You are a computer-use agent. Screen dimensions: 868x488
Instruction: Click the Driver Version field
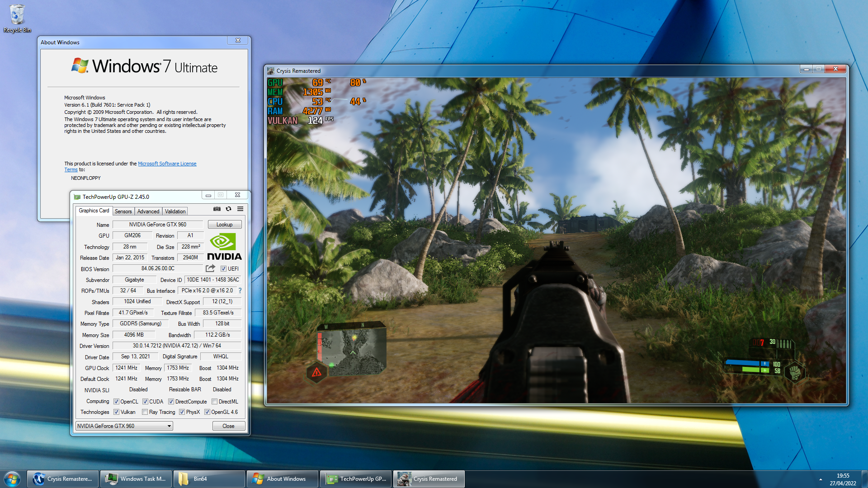[177, 346]
